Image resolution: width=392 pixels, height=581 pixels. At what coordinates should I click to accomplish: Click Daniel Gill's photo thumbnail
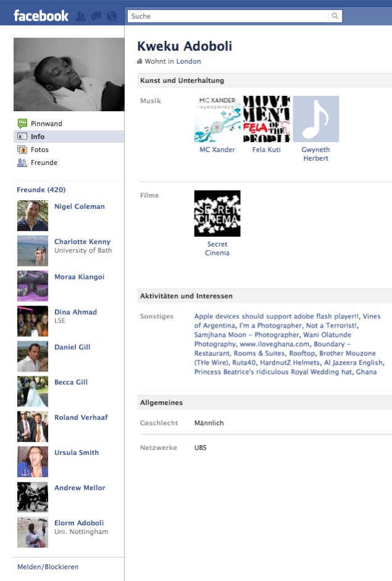(33, 357)
